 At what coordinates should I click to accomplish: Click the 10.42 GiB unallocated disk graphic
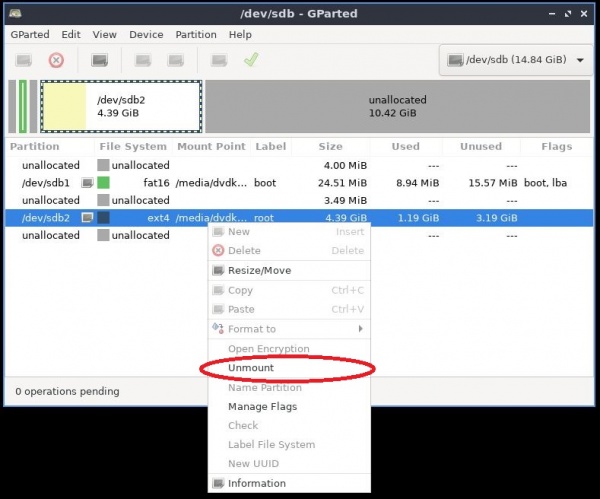point(397,107)
